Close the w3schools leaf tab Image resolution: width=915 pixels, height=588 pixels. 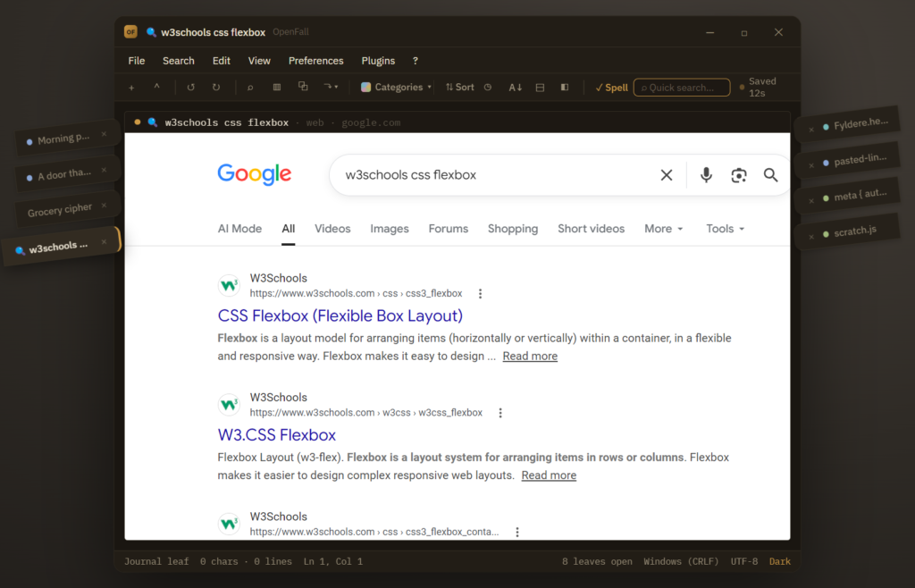click(x=104, y=241)
